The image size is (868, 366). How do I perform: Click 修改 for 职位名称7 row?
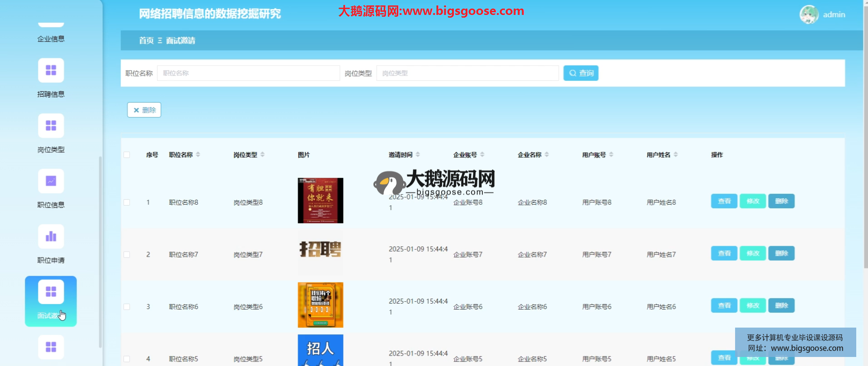[752, 253]
